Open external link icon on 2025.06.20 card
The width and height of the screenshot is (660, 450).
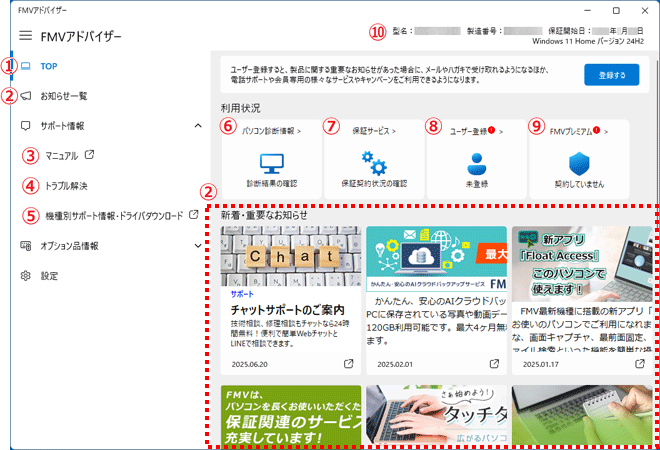(x=349, y=364)
